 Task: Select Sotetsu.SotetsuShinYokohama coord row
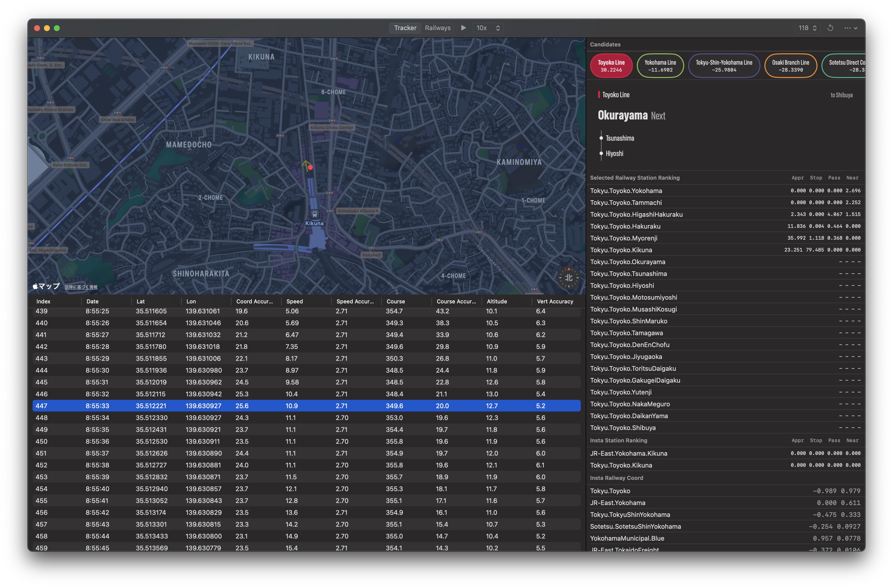point(725,527)
